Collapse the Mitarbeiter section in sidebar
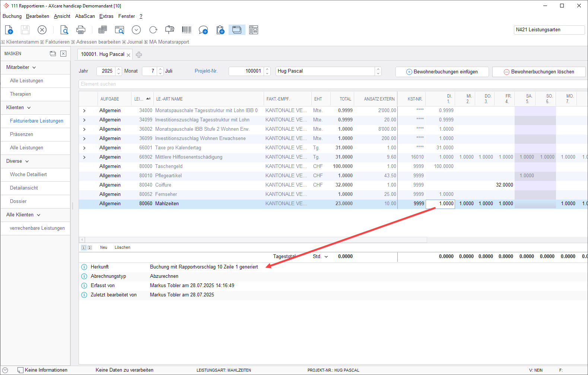Screen dimensions: 588x375 click(34, 68)
